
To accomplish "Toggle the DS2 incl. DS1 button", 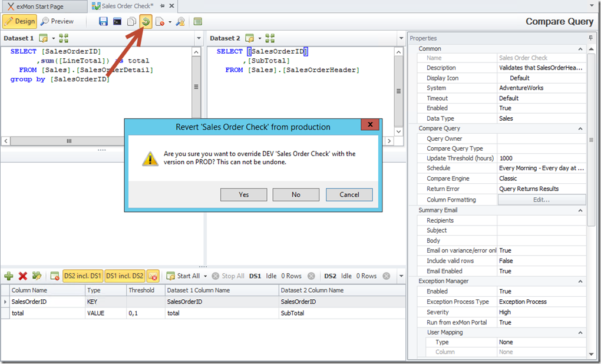I will click(82, 276).
